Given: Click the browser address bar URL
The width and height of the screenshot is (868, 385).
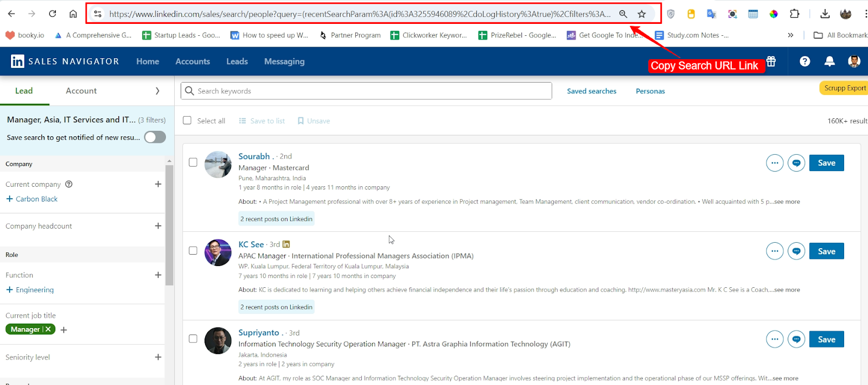Looking at the screenshot, I should [x=360, y=14].
